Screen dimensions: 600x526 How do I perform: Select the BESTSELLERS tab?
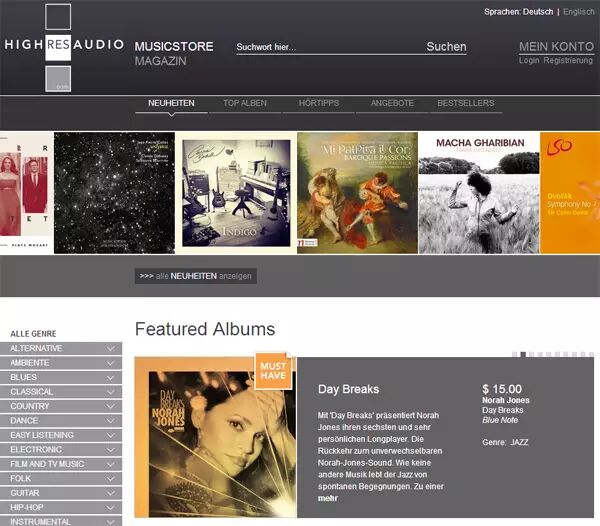[466, 103]
